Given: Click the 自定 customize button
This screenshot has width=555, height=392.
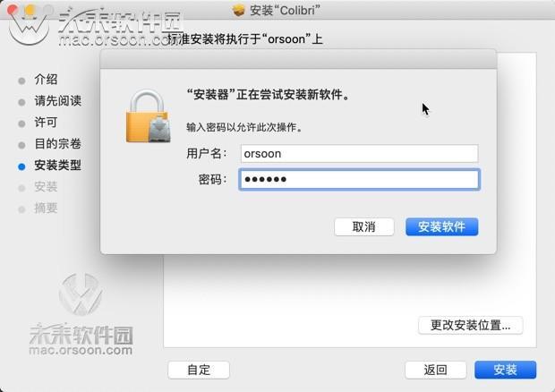Looking at the screenshot, I should pos(199,370).
